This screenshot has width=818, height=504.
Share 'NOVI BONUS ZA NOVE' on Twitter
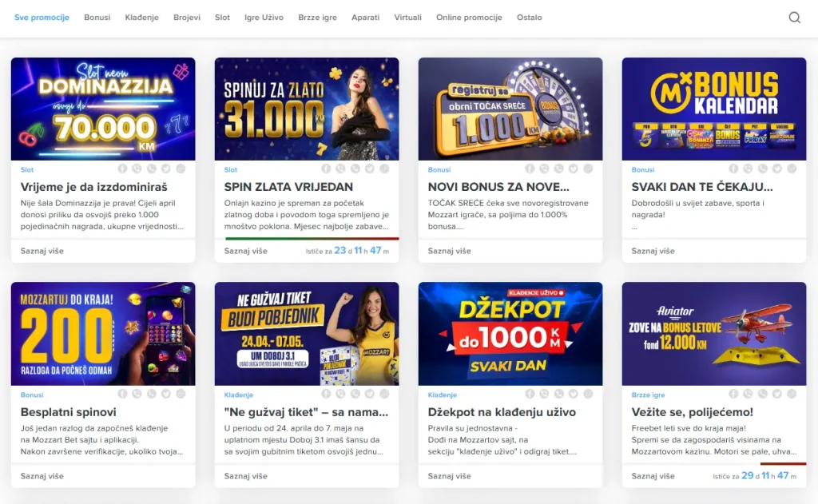pos(574,169)
